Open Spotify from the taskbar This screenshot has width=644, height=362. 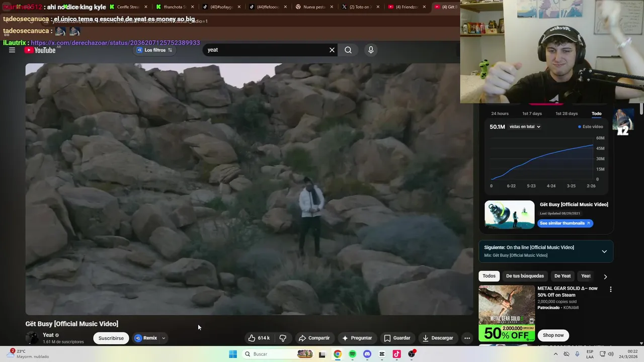[x=352, y=354]
